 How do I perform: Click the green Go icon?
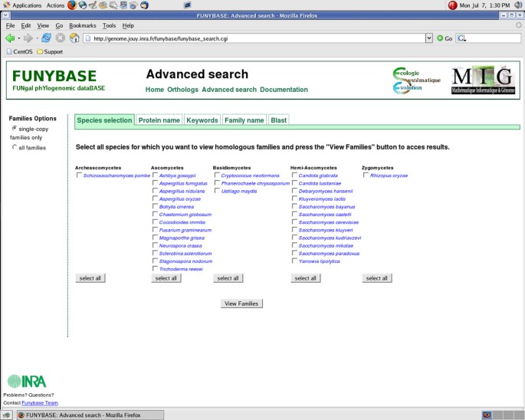click(440, 38)
